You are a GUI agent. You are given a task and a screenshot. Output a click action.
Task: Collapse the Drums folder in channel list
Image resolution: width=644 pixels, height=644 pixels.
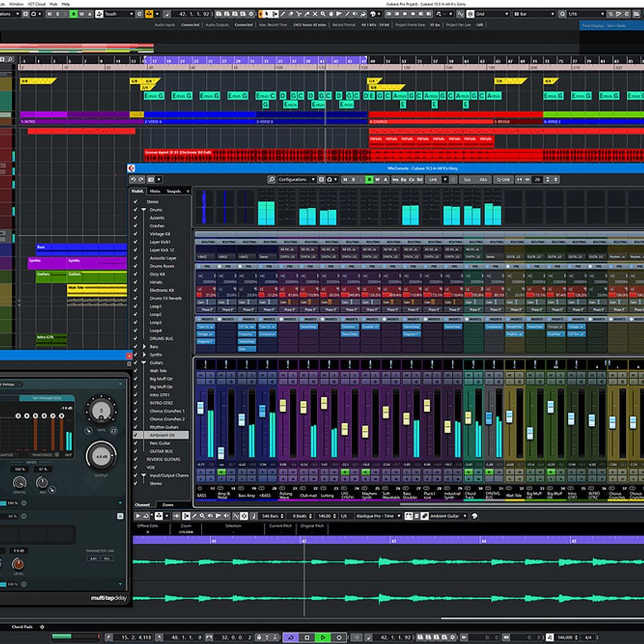(x=144, y=210)
